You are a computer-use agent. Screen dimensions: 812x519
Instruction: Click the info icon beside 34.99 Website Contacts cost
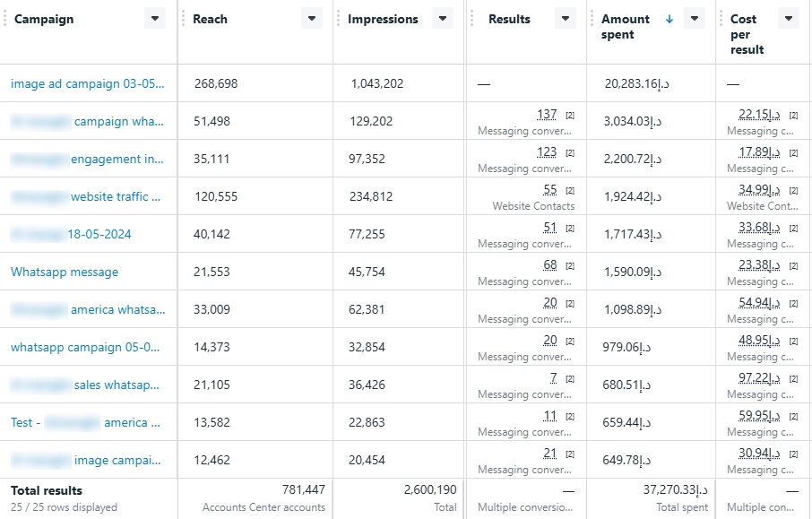click(x=792, y=190)
